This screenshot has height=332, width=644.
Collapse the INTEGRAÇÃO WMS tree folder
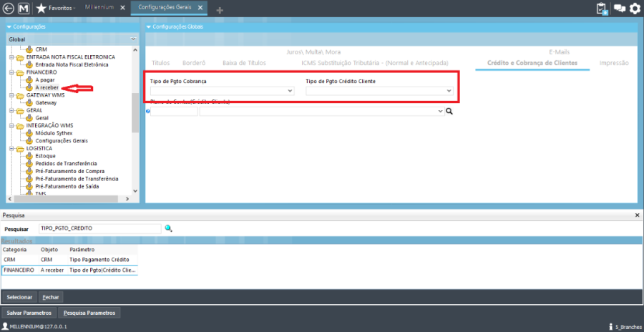pos(11,126)
